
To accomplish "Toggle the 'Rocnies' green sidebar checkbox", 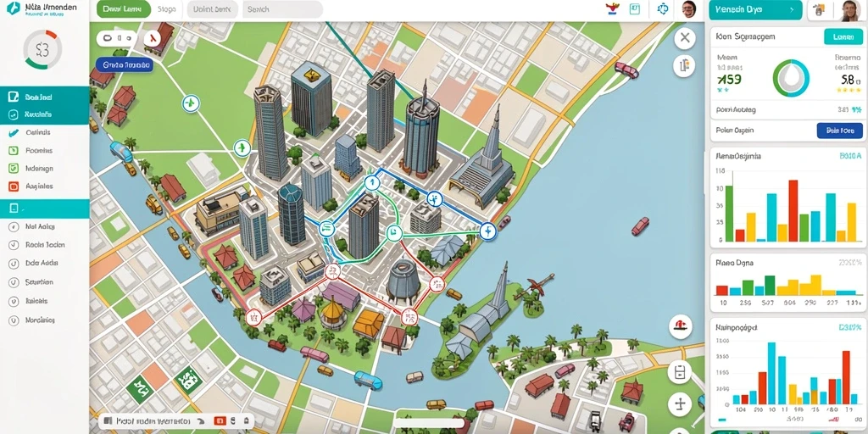I will (14, 151).
